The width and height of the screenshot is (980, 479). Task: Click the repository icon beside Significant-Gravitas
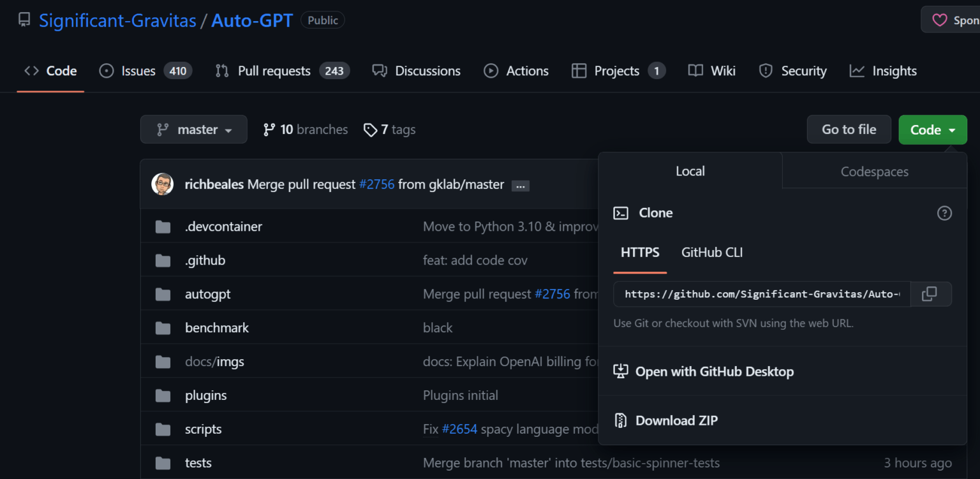[23, 19]
